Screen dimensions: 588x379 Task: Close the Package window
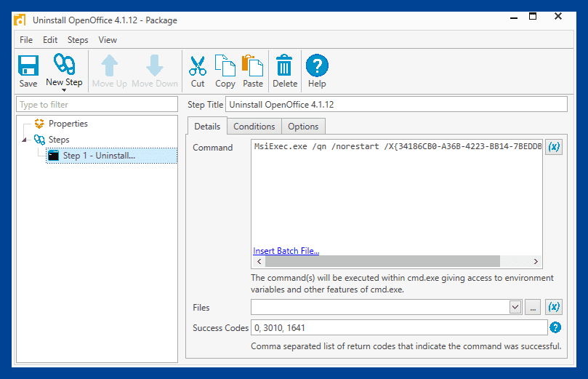point(558,16)
